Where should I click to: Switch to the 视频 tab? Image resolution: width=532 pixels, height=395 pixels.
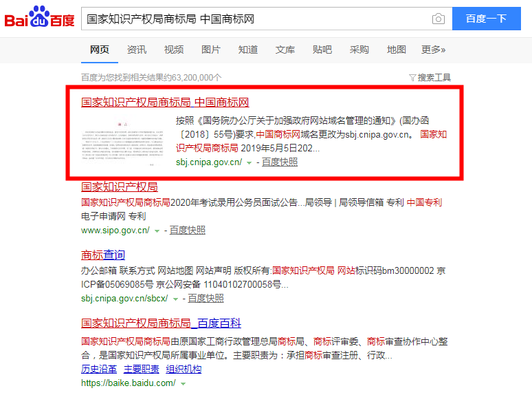tap(174, 50)
